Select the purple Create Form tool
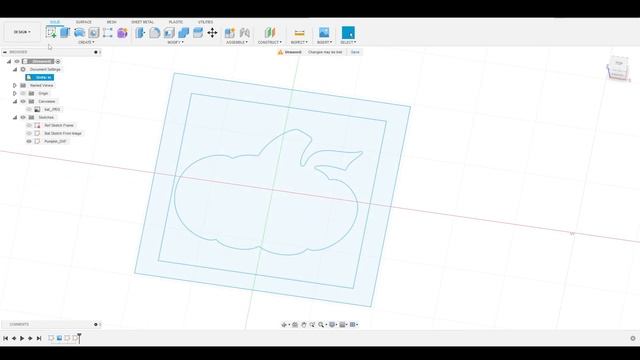Image resolution: width=640 pixels, height=360 pixels. click(x=122, y=33)
